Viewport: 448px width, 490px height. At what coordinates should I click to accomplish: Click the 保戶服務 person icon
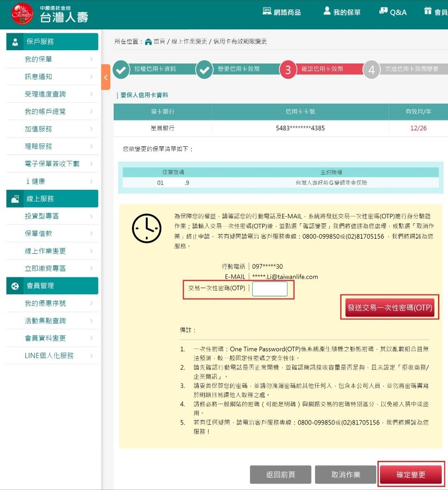click(x=15, y=42)
